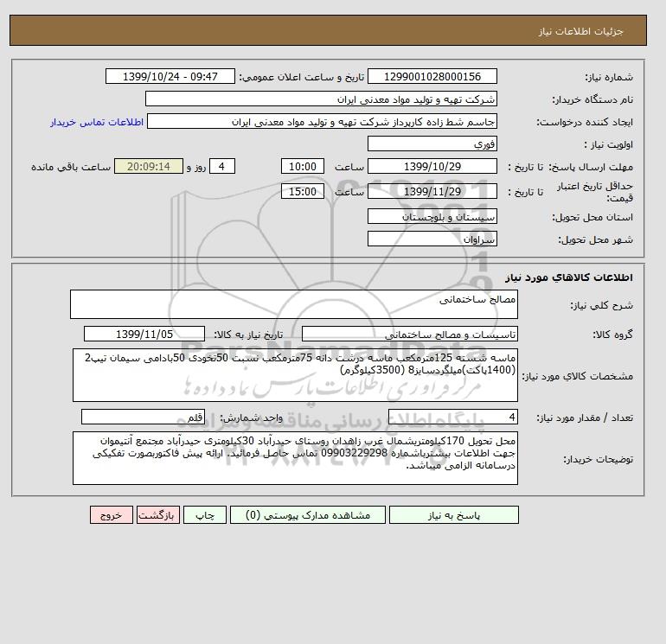Click the request creator field جاسم شط زاده
The image size is (666, 644).
click(322, 121)
